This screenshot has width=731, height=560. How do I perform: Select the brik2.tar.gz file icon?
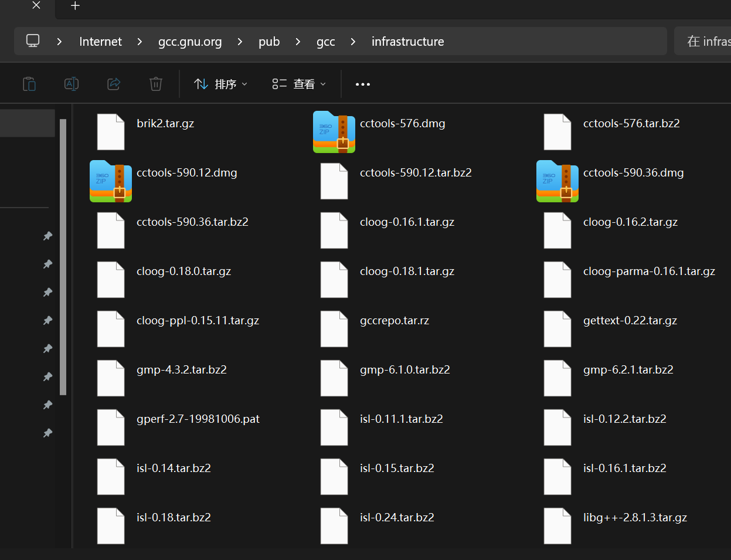(111, 132)
